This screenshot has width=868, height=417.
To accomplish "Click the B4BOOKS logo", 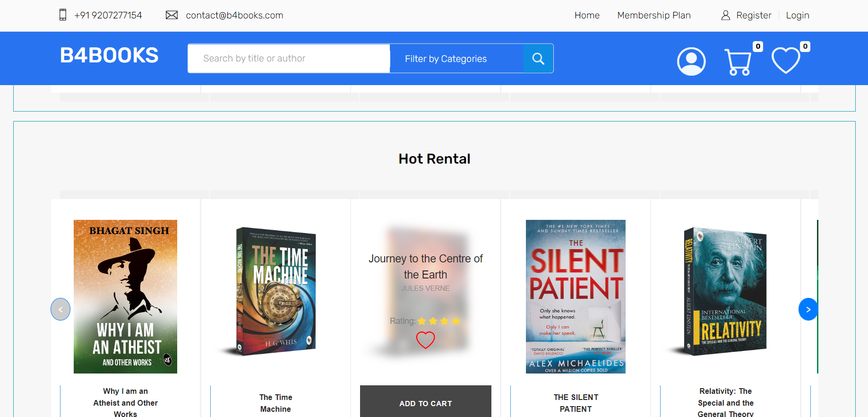I will click(109, 55).
